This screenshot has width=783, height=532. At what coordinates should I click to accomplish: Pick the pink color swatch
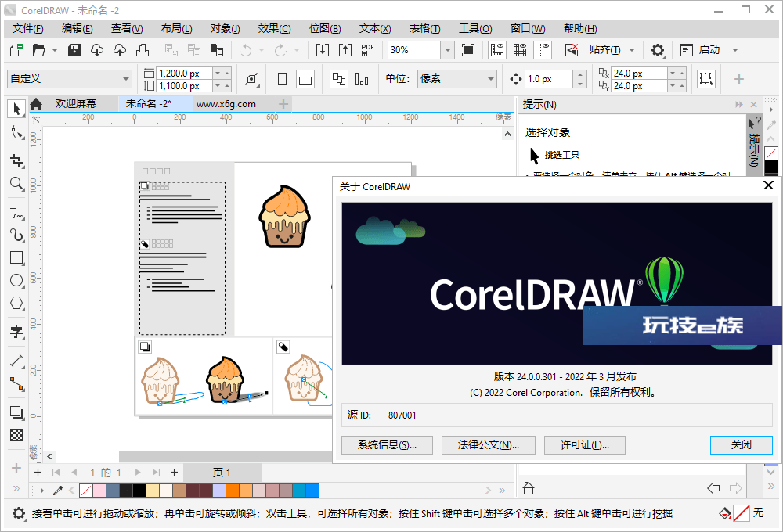pos(99,491)
